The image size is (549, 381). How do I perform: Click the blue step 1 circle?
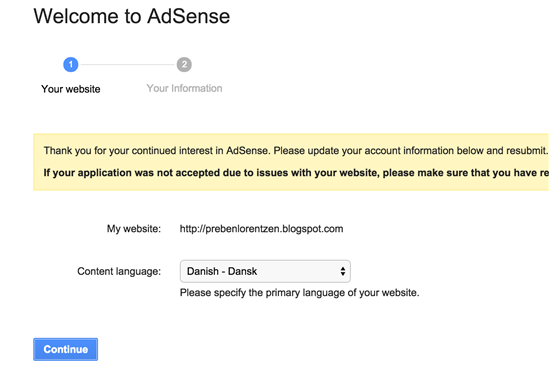[71, 64]
